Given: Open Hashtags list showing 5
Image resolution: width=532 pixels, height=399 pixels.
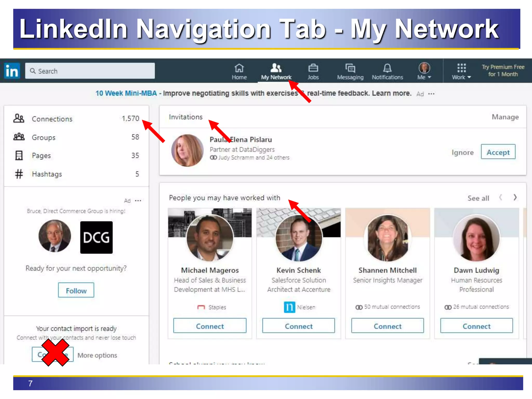Looking at the screenshot, I should point(76,174).
